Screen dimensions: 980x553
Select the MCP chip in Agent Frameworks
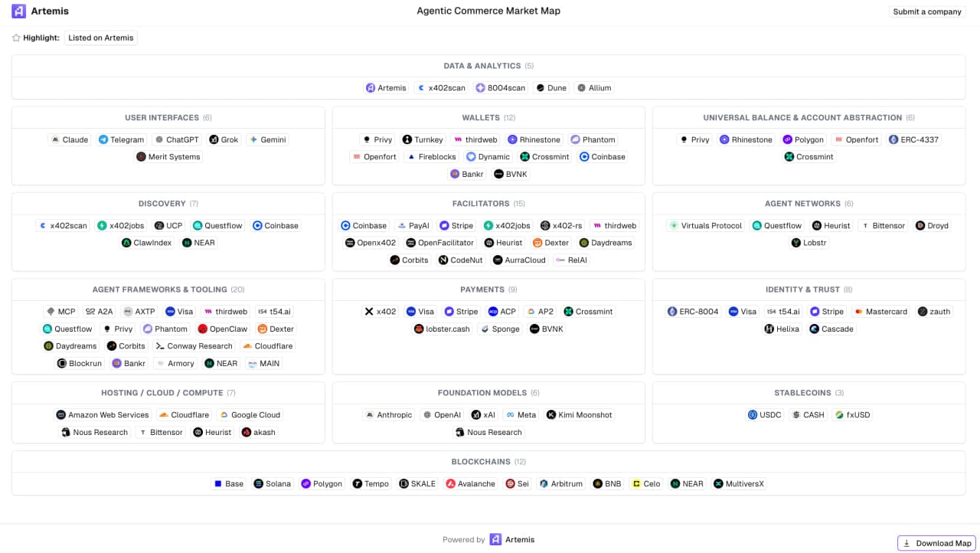[60, 312]
